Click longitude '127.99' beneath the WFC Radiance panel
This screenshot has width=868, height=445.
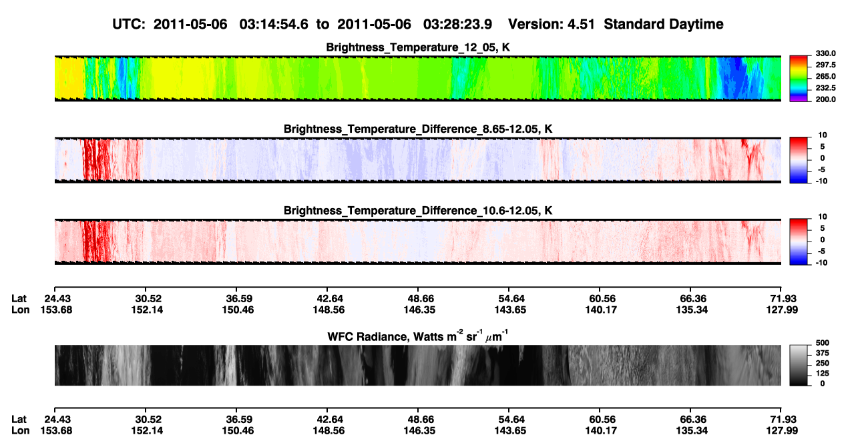[x=782, y=431]
